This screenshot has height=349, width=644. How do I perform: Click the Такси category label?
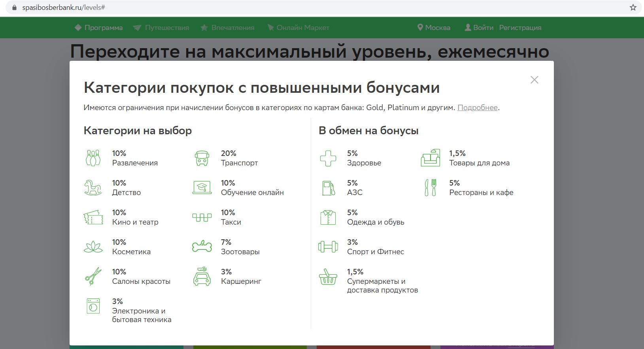(x=231, y=222)
